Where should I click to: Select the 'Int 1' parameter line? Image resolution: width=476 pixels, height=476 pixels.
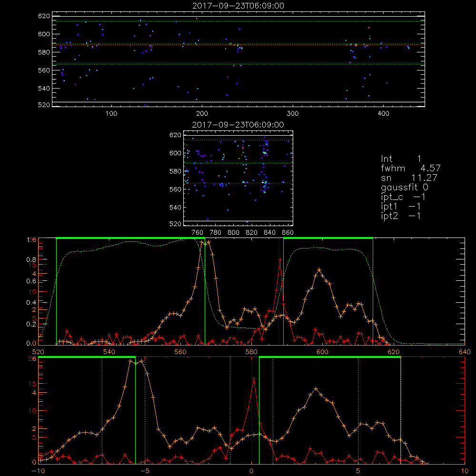click(x=401, y=159)
